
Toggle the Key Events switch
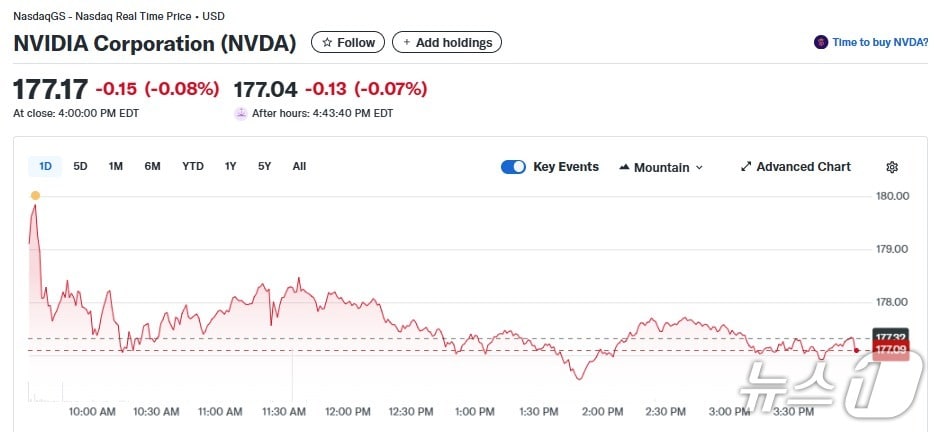[513, 167]
